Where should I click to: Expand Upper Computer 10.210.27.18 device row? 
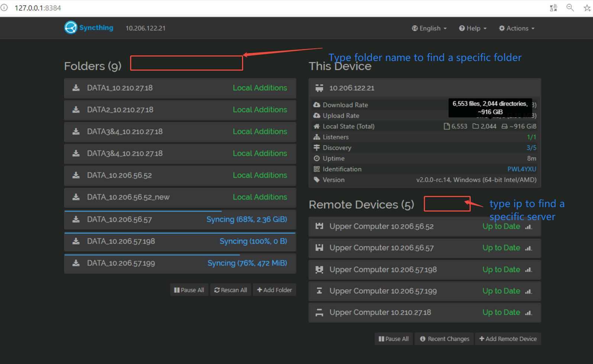tap(425, 313)
